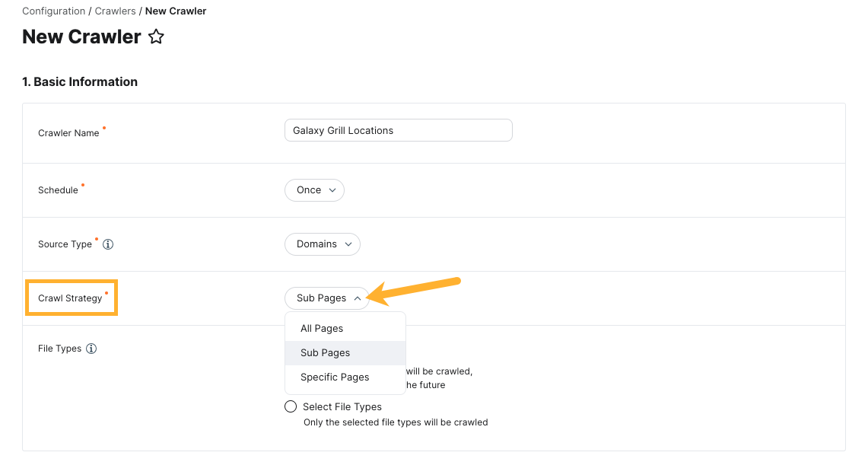
Task: Click the 'Crawler Name' label
Action: click(x=68, y=133)
